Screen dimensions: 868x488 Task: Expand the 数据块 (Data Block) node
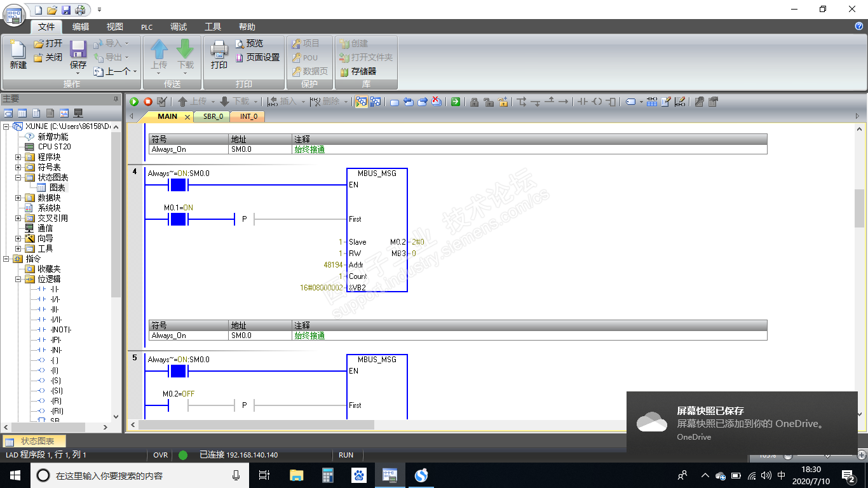18,198
